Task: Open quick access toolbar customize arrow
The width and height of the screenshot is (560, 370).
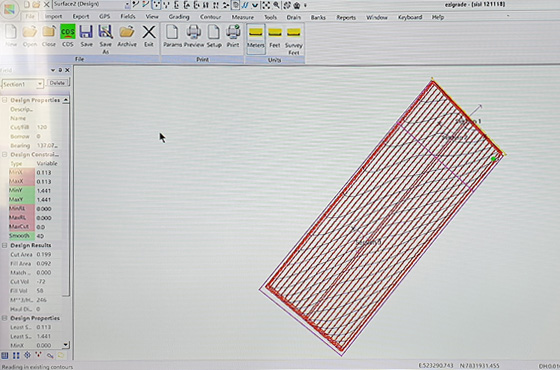Action: (305, 5)
